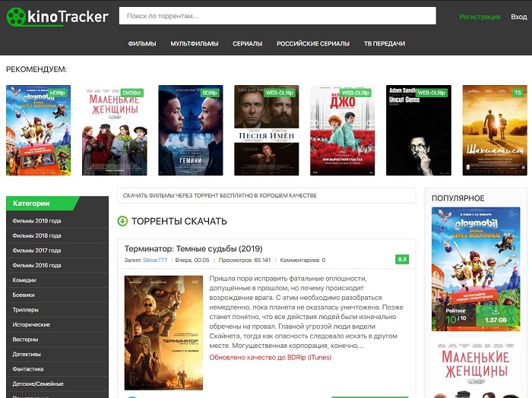Click the DVDScr badge on Маленькие женщины poster

[131, 93]
